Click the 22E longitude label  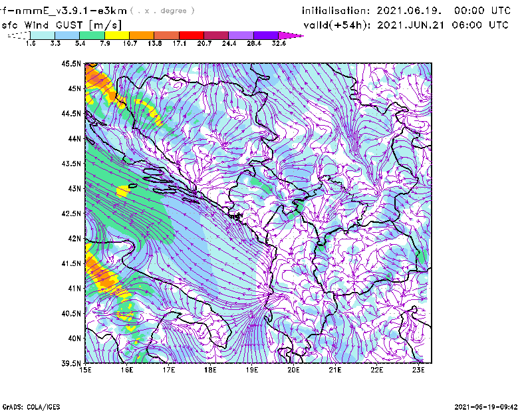click(377, 370)
